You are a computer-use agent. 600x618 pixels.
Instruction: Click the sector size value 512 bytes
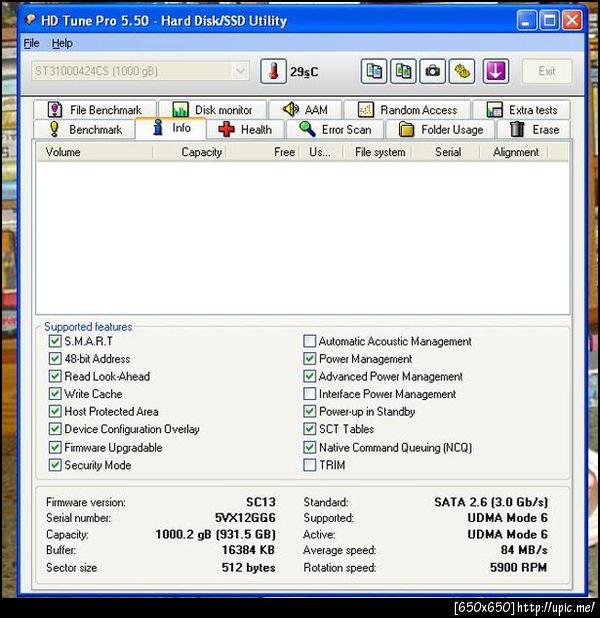[248, 567]
